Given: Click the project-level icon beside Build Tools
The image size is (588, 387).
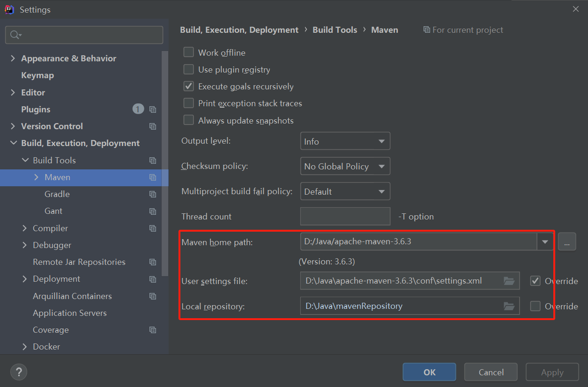Looking at the screenshot, I should [x=153, y=161].
